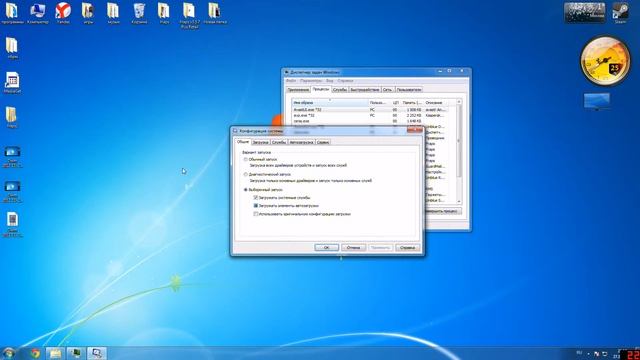Click the blue monitor desktop gadget
Viewport: 640px width, 360px height.
pyautogui.click(x=597, y=101)
